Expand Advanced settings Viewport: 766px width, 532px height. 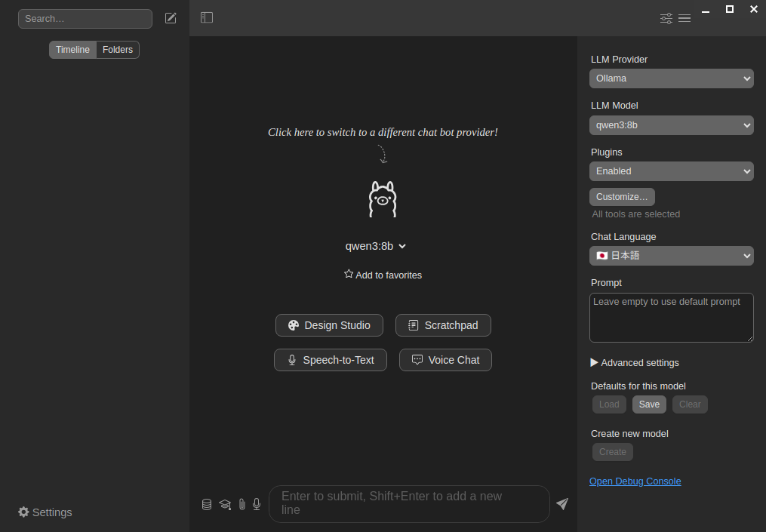pos(635,362)
